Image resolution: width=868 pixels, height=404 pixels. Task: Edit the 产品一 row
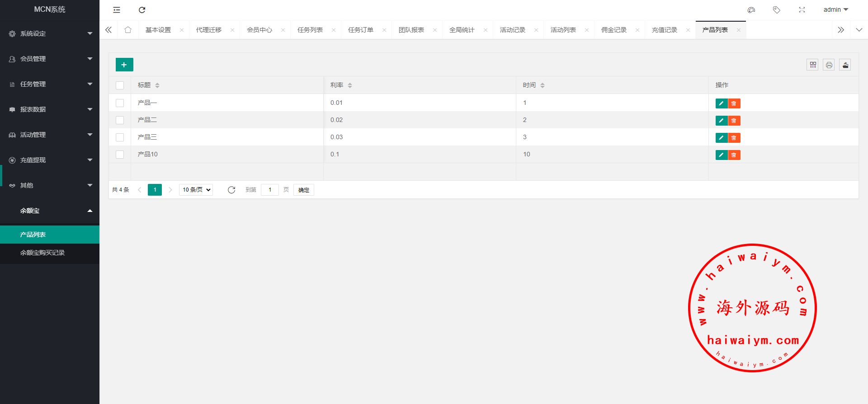(x=721, y=103)
